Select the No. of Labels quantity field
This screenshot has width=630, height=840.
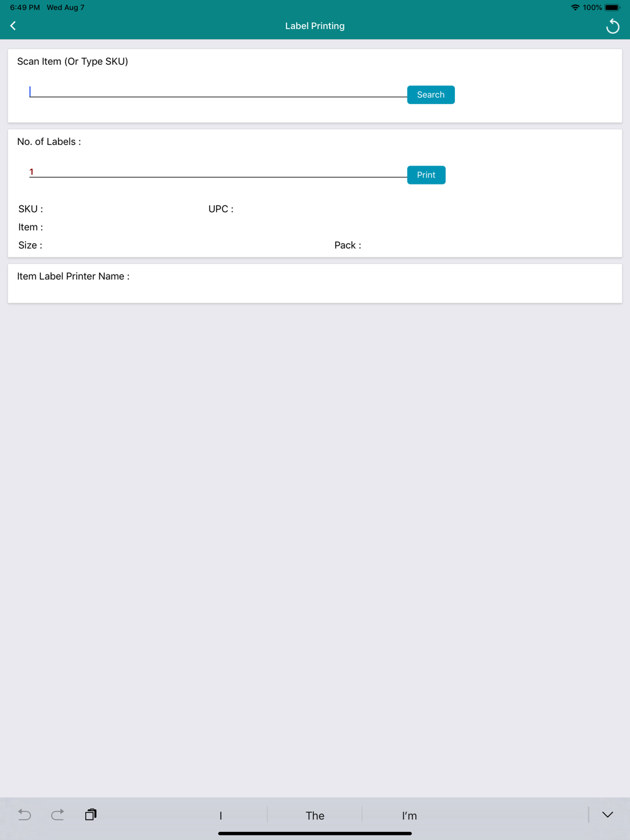click(x=218, y=172)
